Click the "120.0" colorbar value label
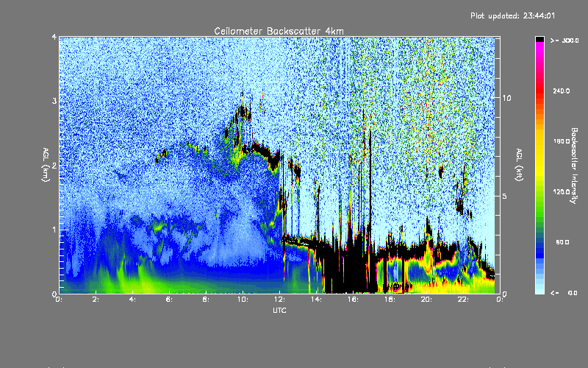The width and height of the screenshot is (588, 368). (562, 191)
